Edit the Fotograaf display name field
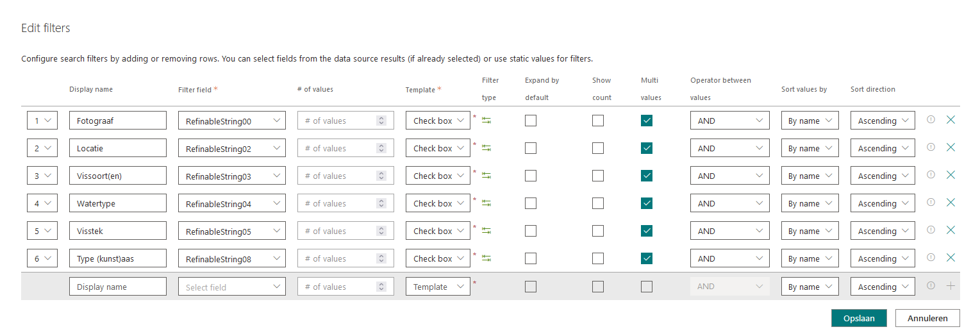The width and height of the screenshot is (980, 336). click(118, 121)
